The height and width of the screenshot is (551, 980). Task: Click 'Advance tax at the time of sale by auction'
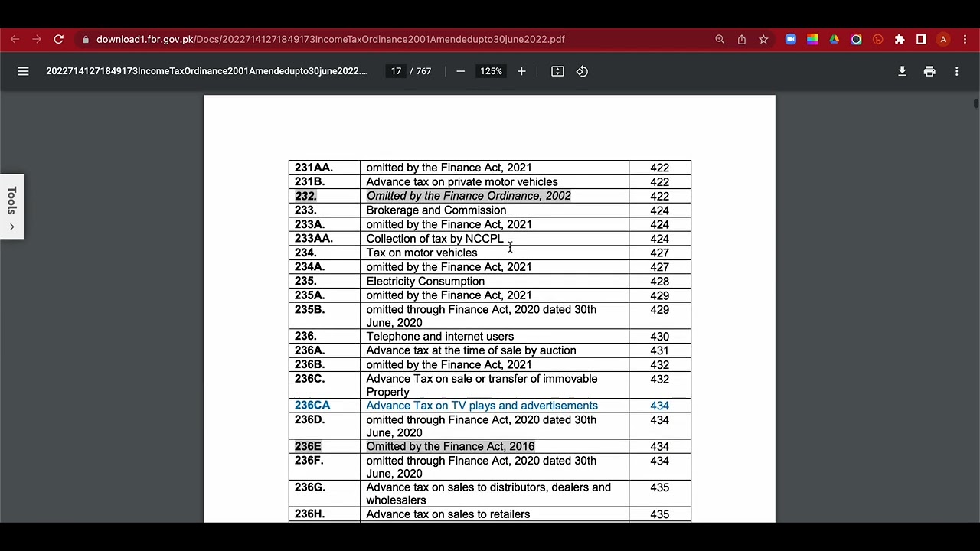pos(471,350)
